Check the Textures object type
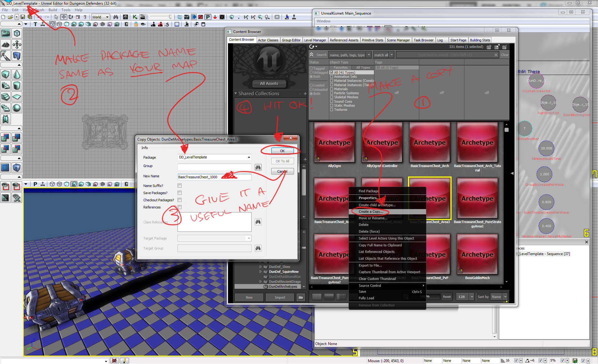 tap(332, 110)
